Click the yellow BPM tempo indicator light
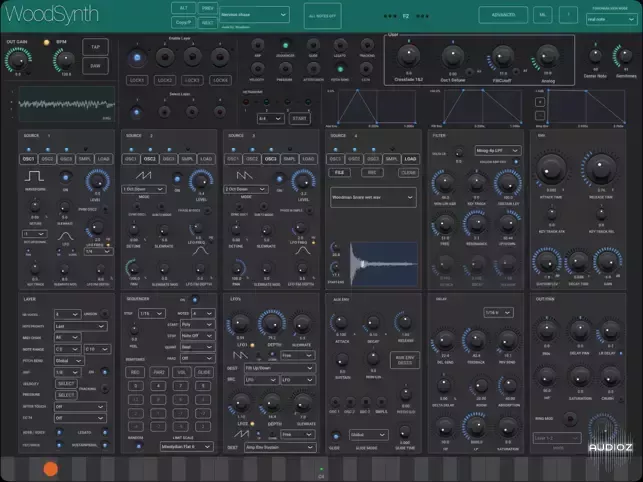This screenshot has height=482, width=643. (x=46, y=42)
